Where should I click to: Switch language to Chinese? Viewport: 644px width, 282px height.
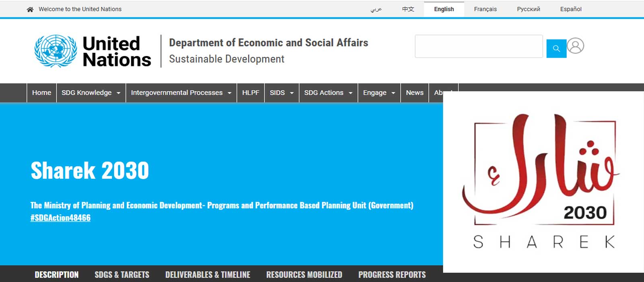coord(408,9)
